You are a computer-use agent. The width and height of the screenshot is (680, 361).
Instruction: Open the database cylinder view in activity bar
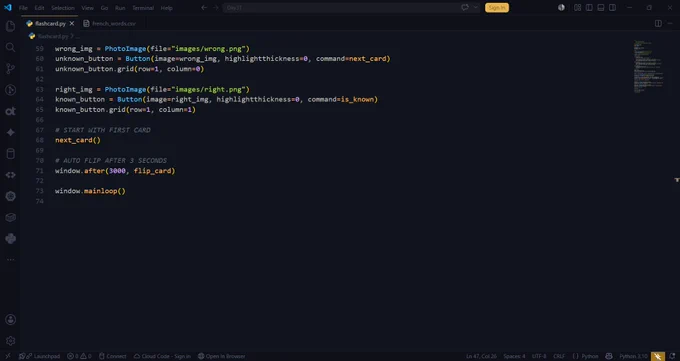(10, 154)
